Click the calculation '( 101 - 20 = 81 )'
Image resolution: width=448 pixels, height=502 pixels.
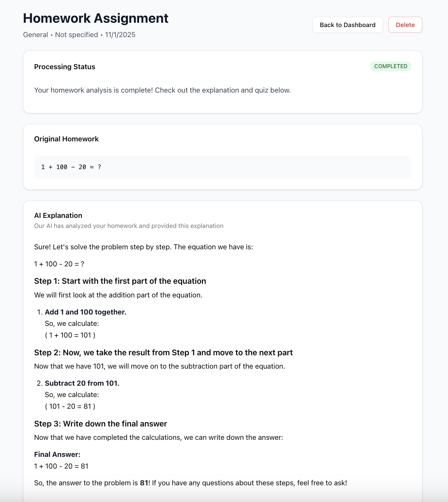pyautogui.click(x=70, y=406)
